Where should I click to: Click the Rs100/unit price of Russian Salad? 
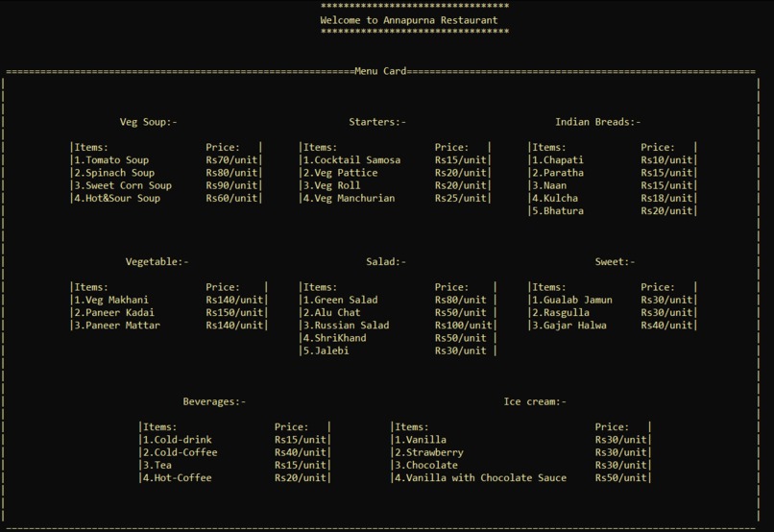click(464, 326)
